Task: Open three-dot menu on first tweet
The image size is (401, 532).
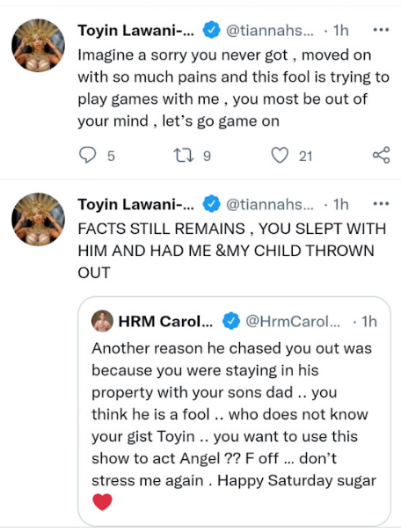Action: 381,30
